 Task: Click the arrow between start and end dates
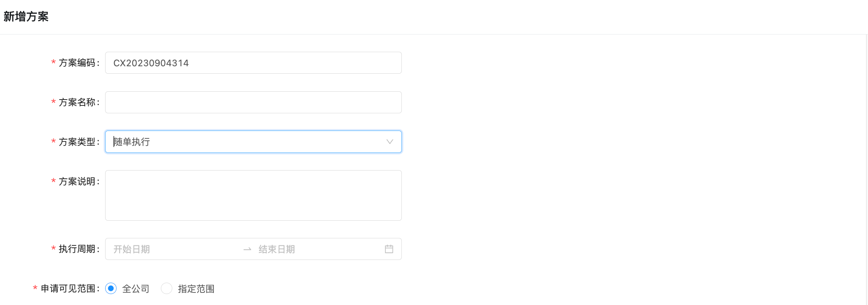(247, 249)
